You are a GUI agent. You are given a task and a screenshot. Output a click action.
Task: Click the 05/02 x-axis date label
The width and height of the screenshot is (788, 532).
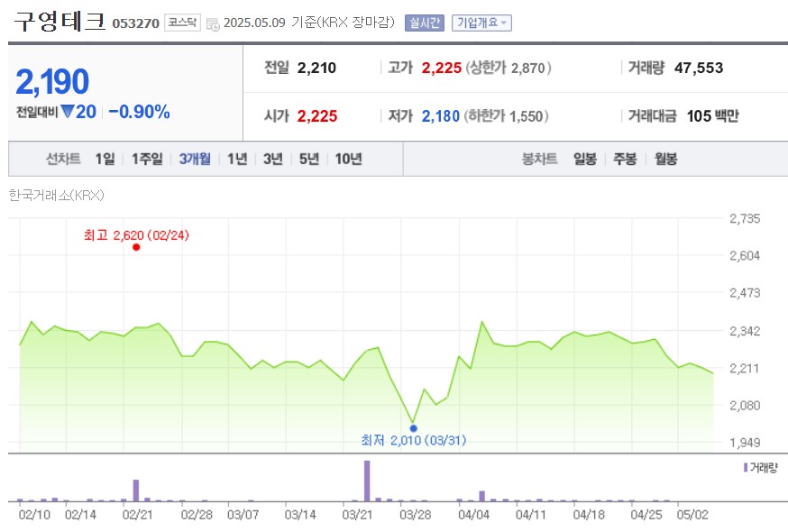coord(692,515)
